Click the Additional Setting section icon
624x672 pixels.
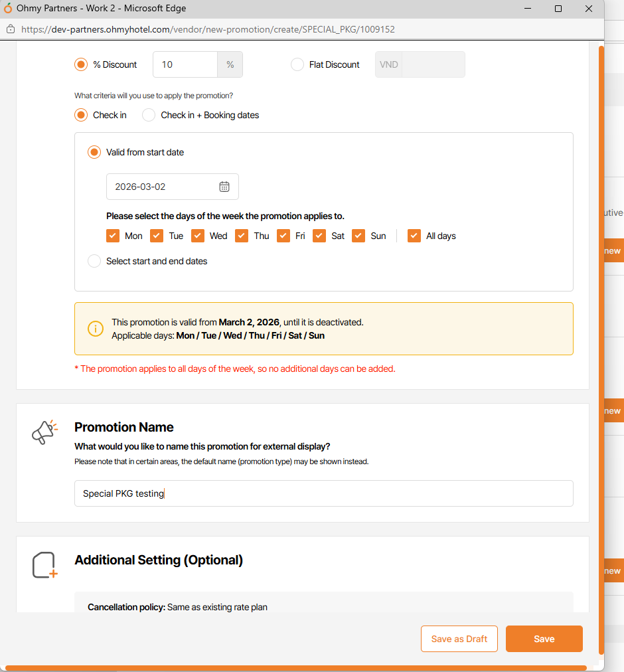coord(44,565)
